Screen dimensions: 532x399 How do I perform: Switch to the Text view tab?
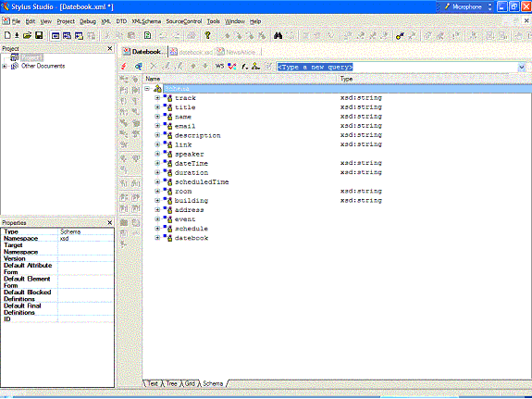153,383
